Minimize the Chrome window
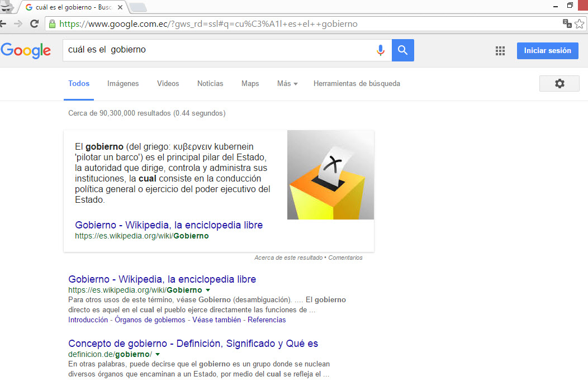The height and width of the screenshot is (386, 588). point(556,6)
